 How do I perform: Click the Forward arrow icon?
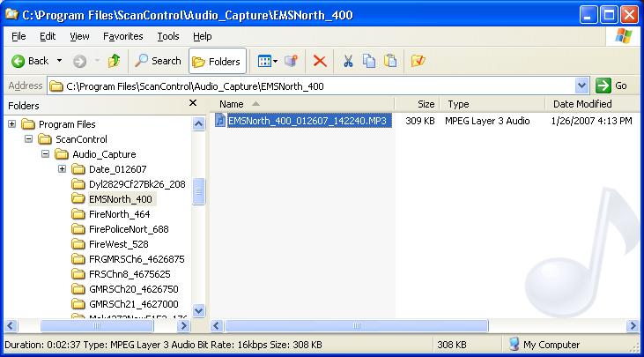click(x=79, y=61)
